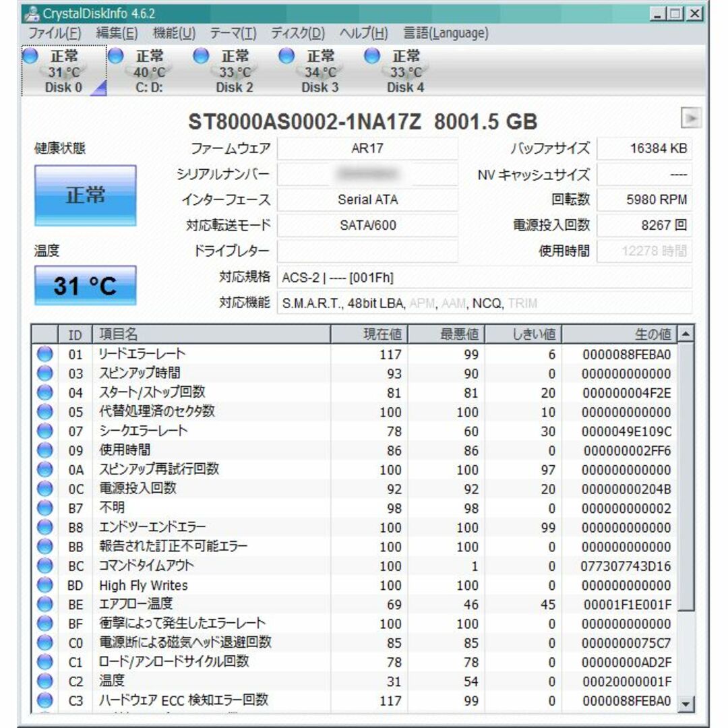Click status orb for attribute 05 代替処理済のセクタ数
This screenshot has width=728, height=728.
(x=45, y=412)
